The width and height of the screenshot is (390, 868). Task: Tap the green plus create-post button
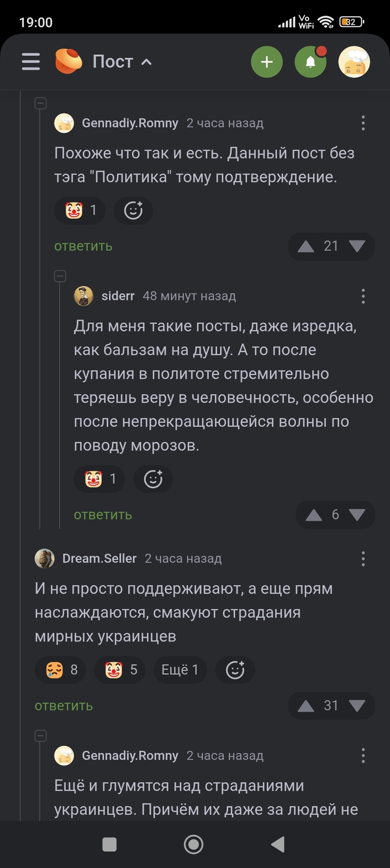click(267, 61)
